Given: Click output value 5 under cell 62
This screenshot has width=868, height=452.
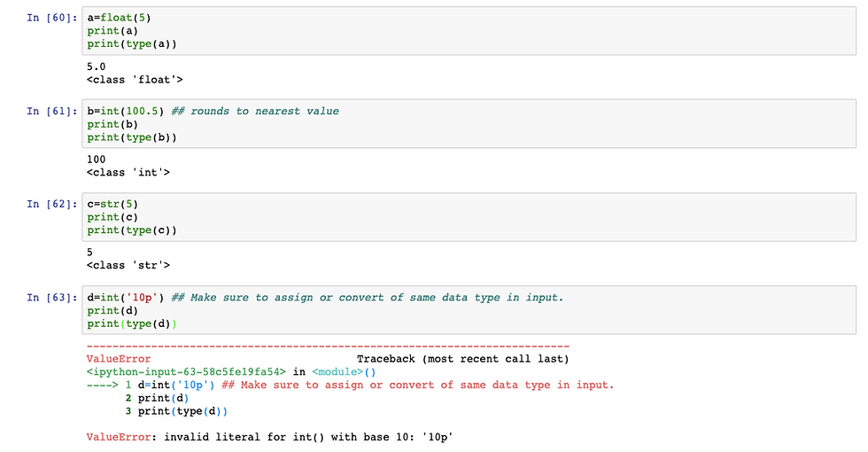Looking at the screenshot, I should click(89, 253).
